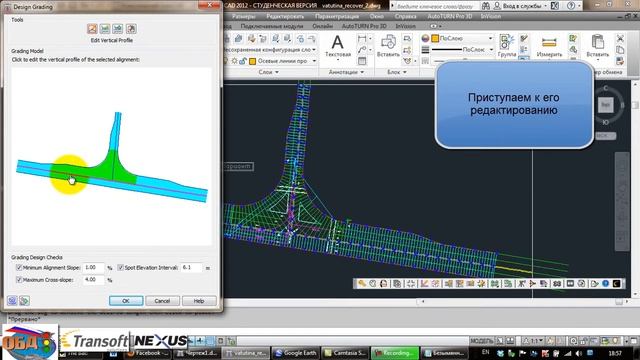Image resolution: width=640 pixels, height=360 pixels.
Task: Click Minimum Alignment Slope value field 1.00
Action: [93, 267]
